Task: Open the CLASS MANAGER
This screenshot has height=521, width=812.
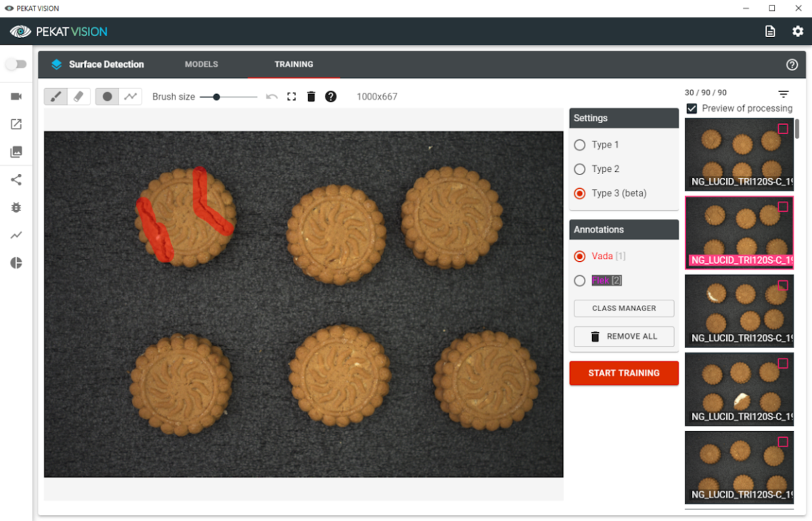Action: (623, 308)
